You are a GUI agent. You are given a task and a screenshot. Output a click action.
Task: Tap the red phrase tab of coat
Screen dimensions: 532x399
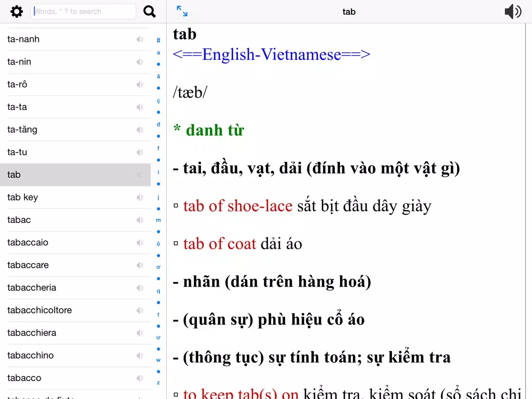tap(220, 244)
